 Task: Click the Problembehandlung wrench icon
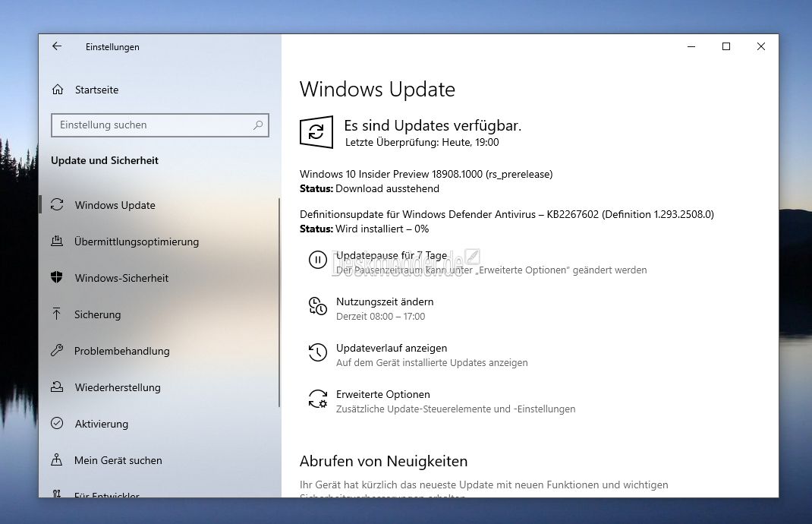pyautogui.click(x=57, y=350)
